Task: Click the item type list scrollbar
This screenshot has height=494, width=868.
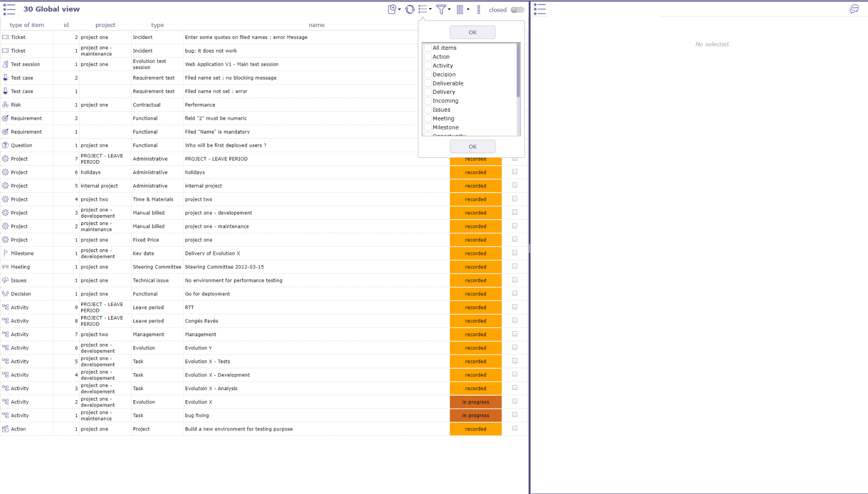Action: (x=518, y=71)
